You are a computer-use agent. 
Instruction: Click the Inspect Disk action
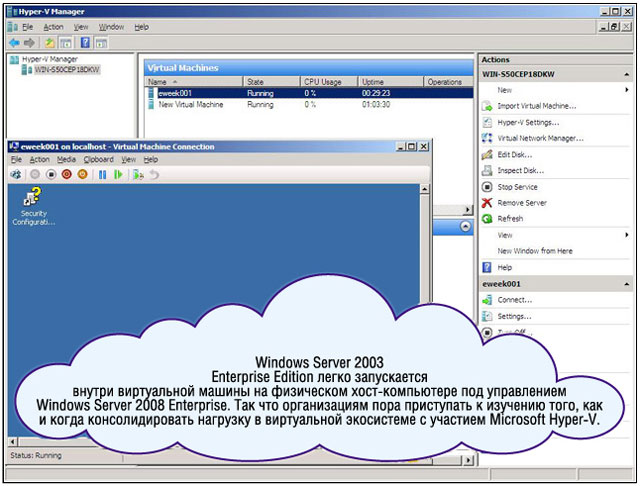(x=520, y=171)
